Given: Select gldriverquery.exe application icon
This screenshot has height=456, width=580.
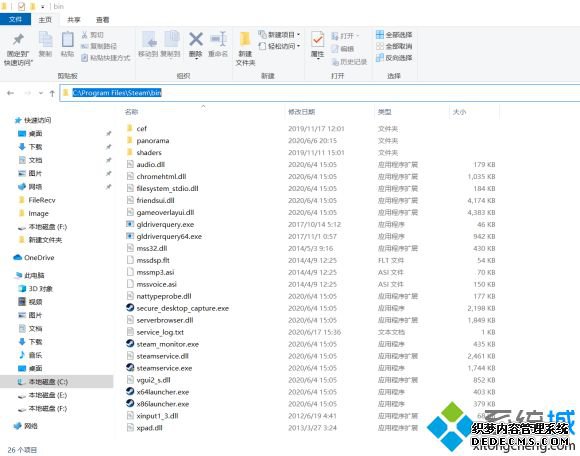Looking at the screenshot, I should (130, 224).
